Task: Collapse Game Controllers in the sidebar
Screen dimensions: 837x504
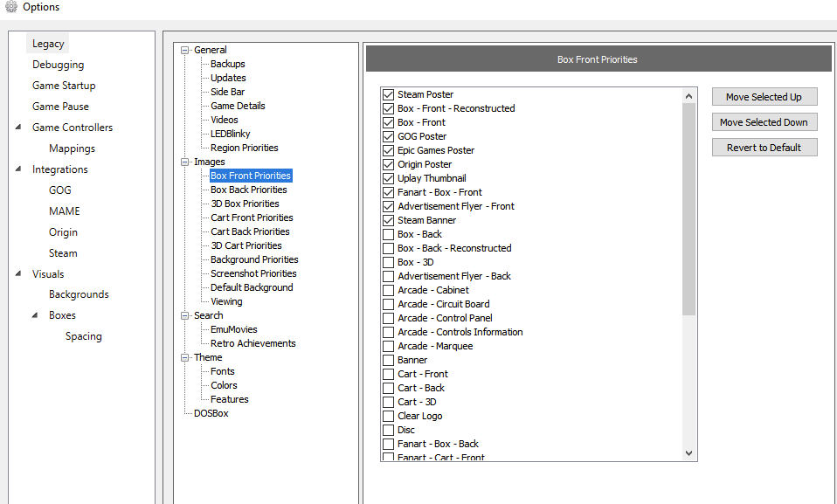Action: [18, 127]
